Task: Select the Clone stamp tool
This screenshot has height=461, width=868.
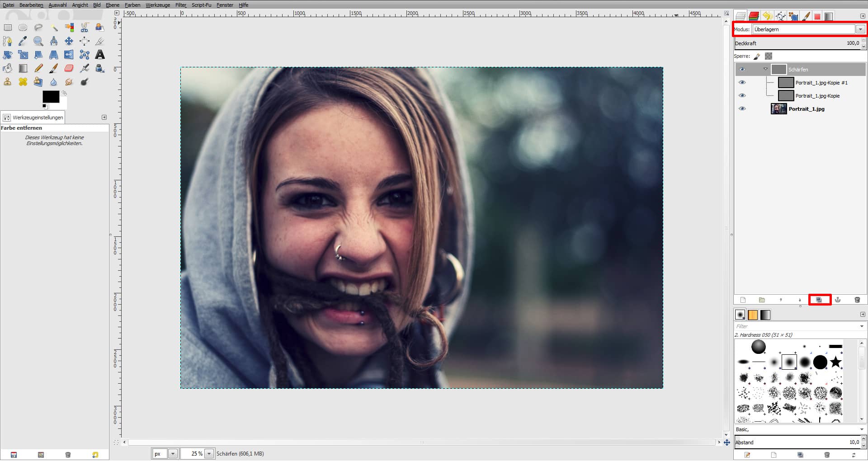Action: point(8,82)
